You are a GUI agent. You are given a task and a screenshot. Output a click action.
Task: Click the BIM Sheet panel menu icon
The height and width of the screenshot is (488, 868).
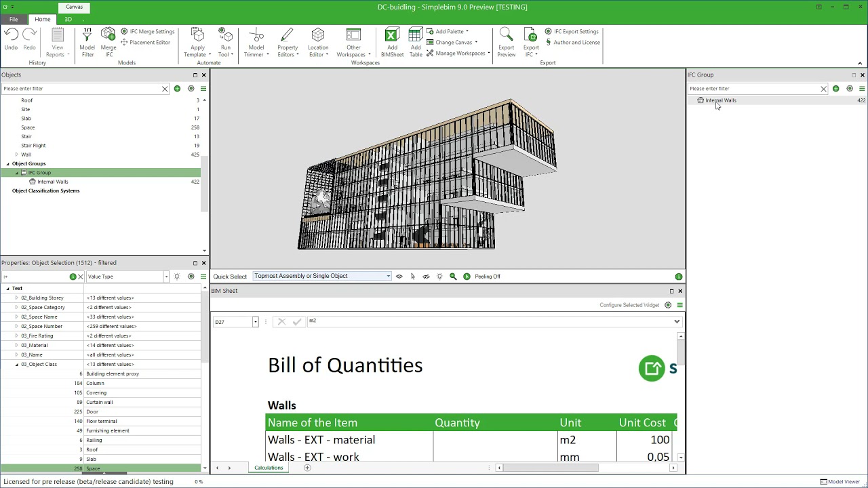(679, 305)
